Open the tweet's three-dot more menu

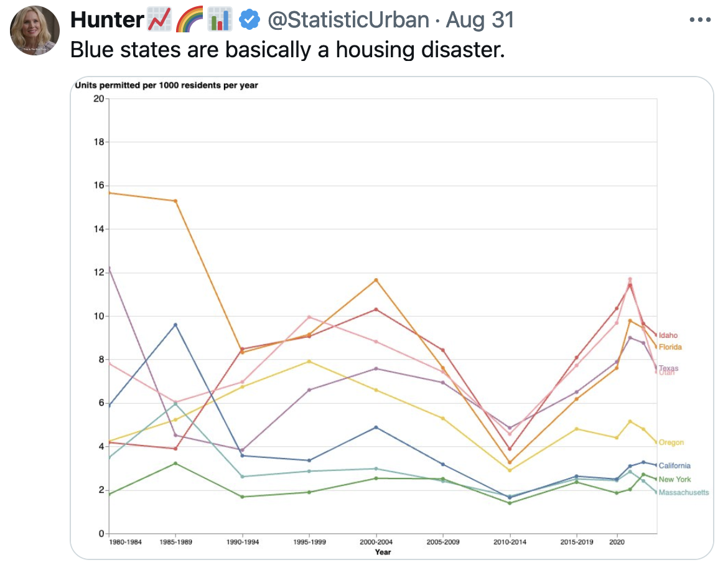700,20
